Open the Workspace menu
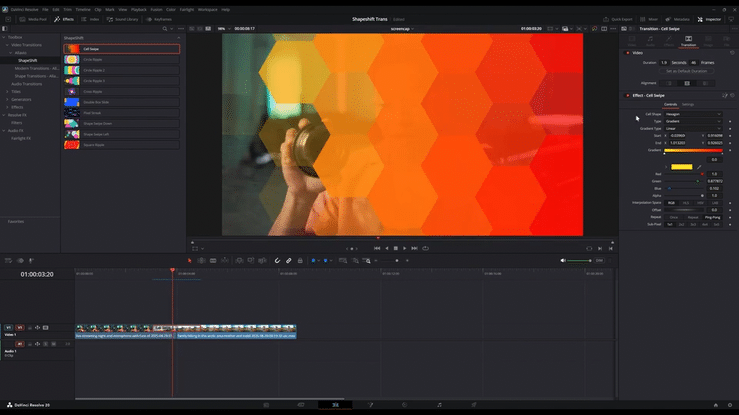Viewport: 739px width, 415px height. tap(207, 9)
